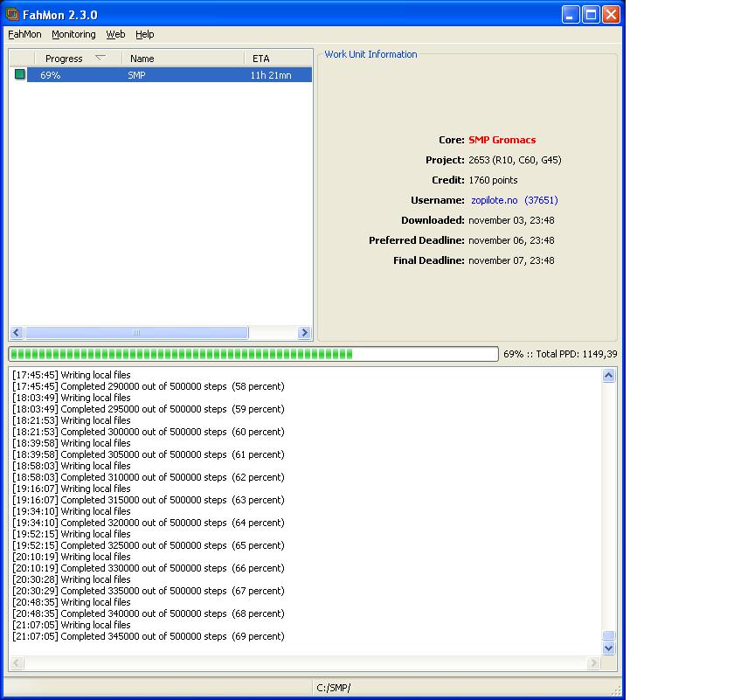The width and height of the screenshot is (734, 700).
Task: Click Downloaded value november 03, 23:48
Action: pyautogui.click(x=511, y=220)
